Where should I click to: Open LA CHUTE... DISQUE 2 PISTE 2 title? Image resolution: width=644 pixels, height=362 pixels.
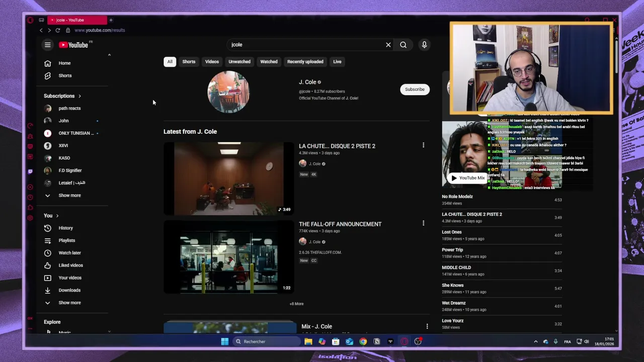click(337, 146)
